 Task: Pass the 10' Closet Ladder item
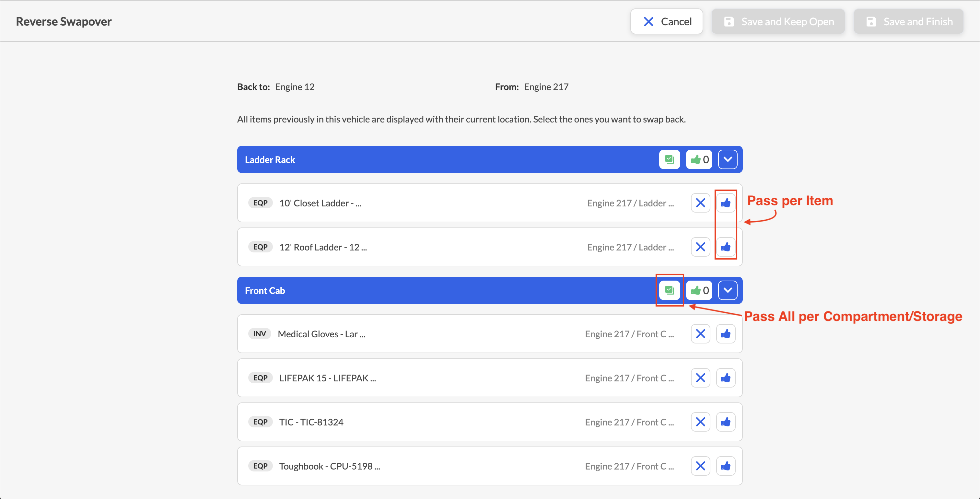tap(726, 203)
